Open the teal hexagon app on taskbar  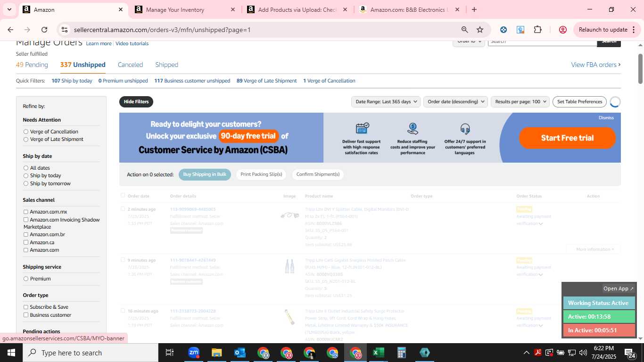pyautogui.click(x=424, y=353)
